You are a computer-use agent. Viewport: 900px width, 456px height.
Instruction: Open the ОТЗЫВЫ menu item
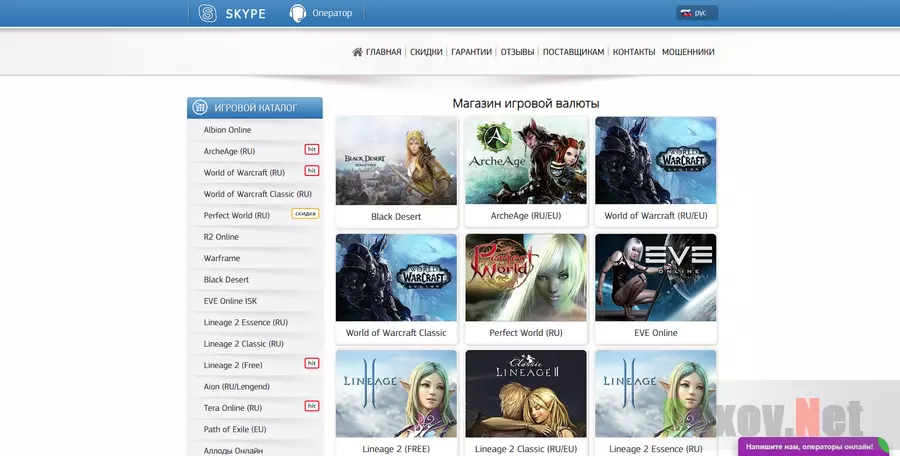[x=517, y=52]
